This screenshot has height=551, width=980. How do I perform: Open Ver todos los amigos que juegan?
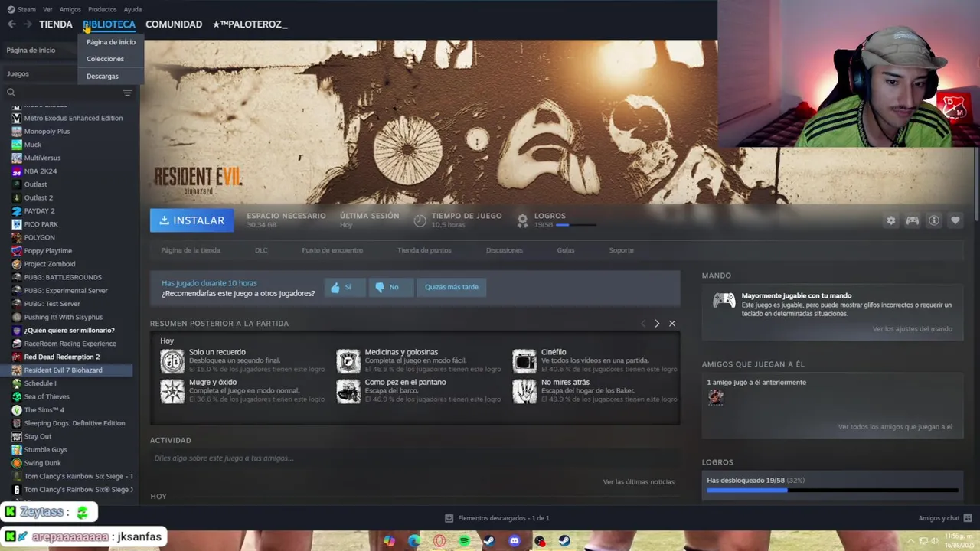point(895,427)
